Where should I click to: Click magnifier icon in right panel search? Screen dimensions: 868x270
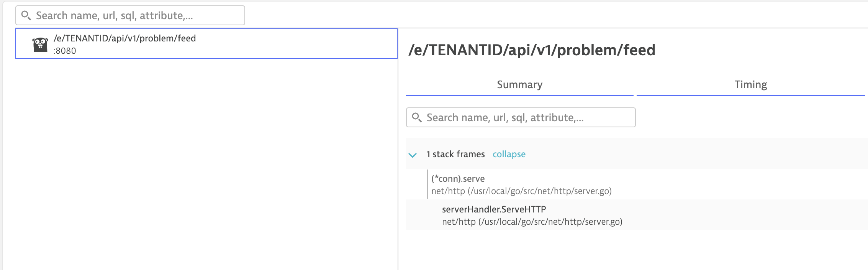pos(417,117)
